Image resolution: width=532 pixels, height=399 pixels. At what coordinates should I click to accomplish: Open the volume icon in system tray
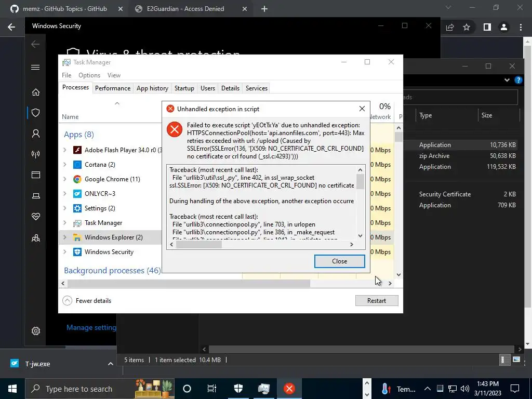[465, 389]
